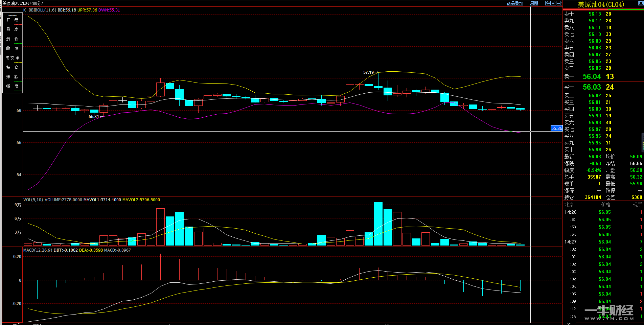The image size is (644, 325).
Task: Toggle the side panel layout icon
Action: tap(559, 3)
